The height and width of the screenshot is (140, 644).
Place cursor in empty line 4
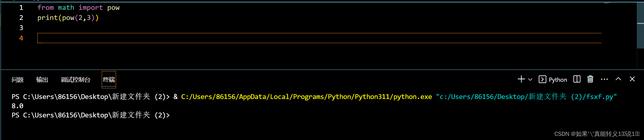(x=178, y=38)
